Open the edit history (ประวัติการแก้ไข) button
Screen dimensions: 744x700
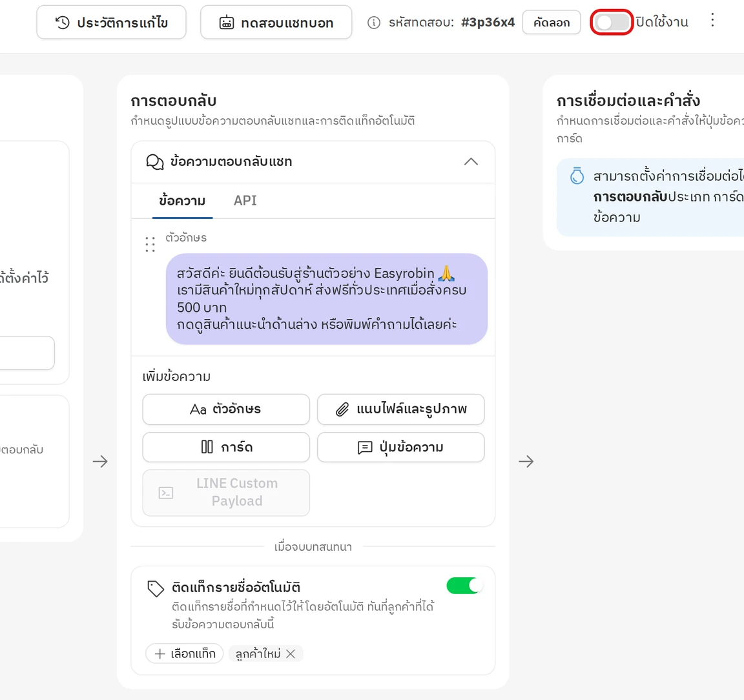[x=111, y=23]
